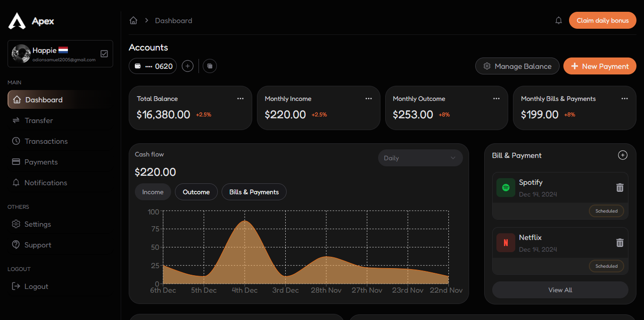Click the Happie profile avatar
644x320 pixels.
[21, 54]
